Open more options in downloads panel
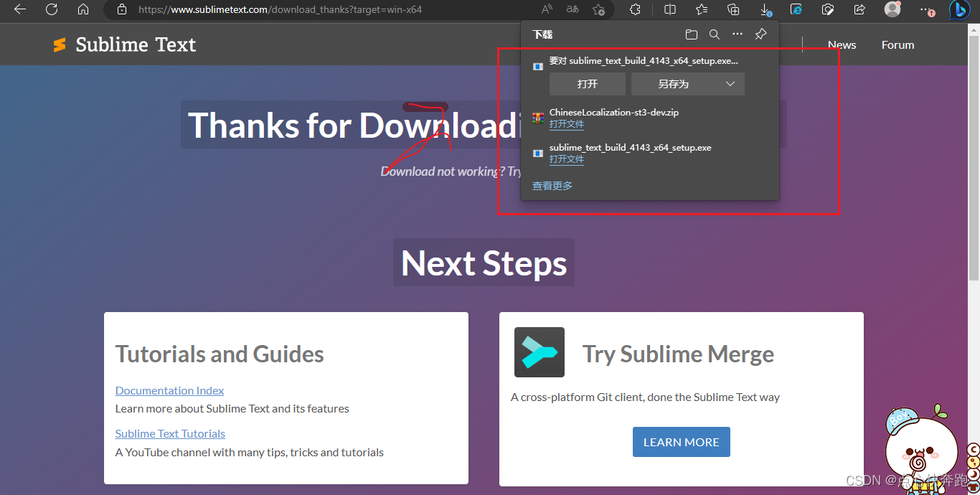Viewport: 980px width, 495px height. click(738, 34)
